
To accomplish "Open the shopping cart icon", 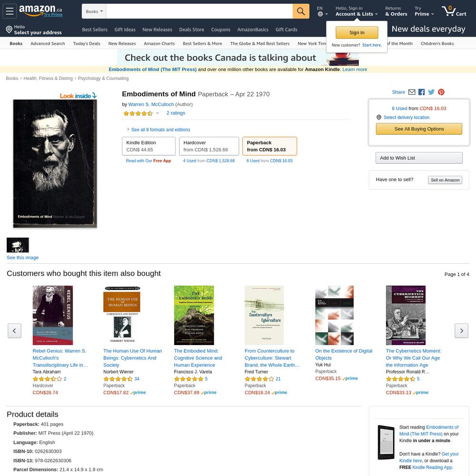I will [x=454, y=11].
